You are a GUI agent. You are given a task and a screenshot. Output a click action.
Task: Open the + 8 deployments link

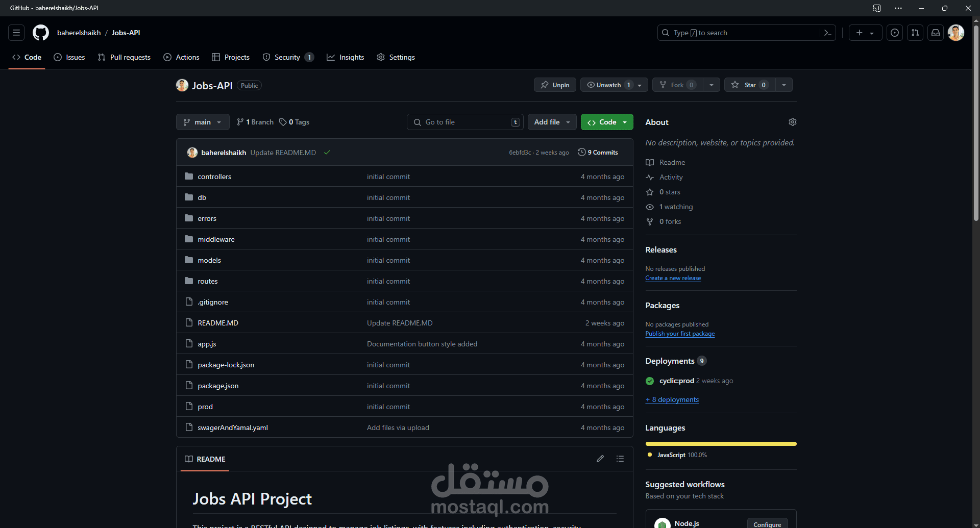pyautogui.click(x=672, y=399)
